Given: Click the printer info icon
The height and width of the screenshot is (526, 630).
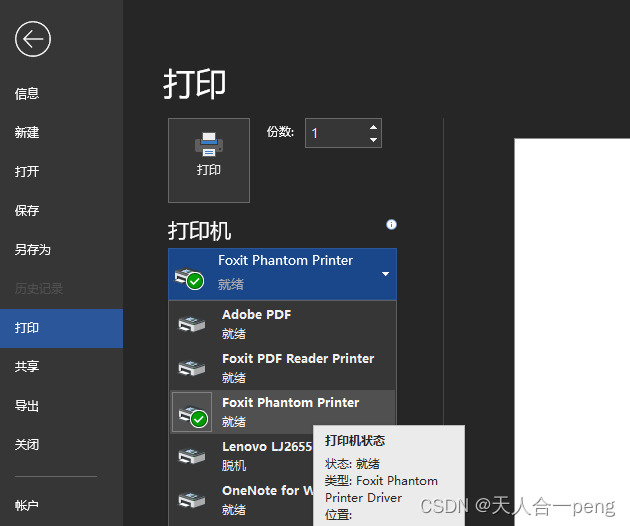Looking at the screenshot, I should click(x=391, y=225).
